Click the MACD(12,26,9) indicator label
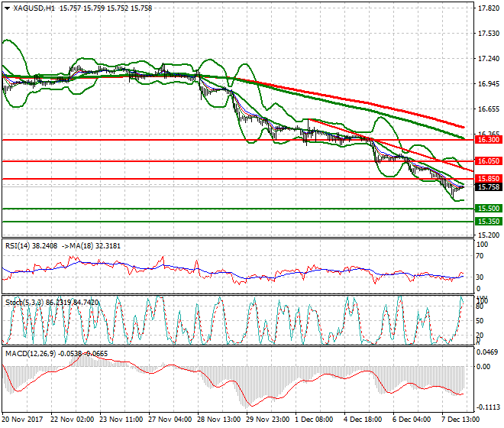504x428 pixels. click(31, 354)
